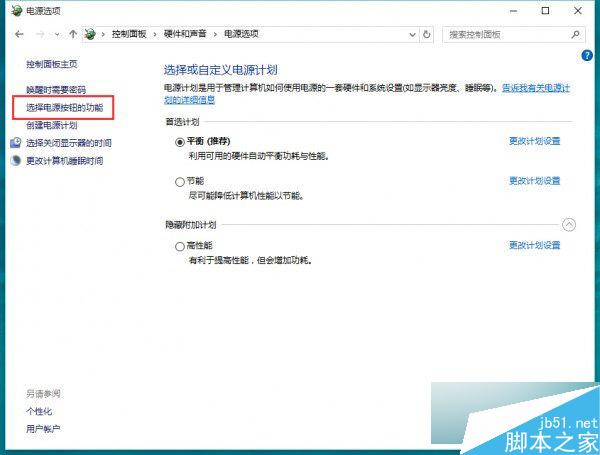The width and height of the screenshot is (600, 455).
Task: Maximize the 电源选项 window
Action: 545,11
